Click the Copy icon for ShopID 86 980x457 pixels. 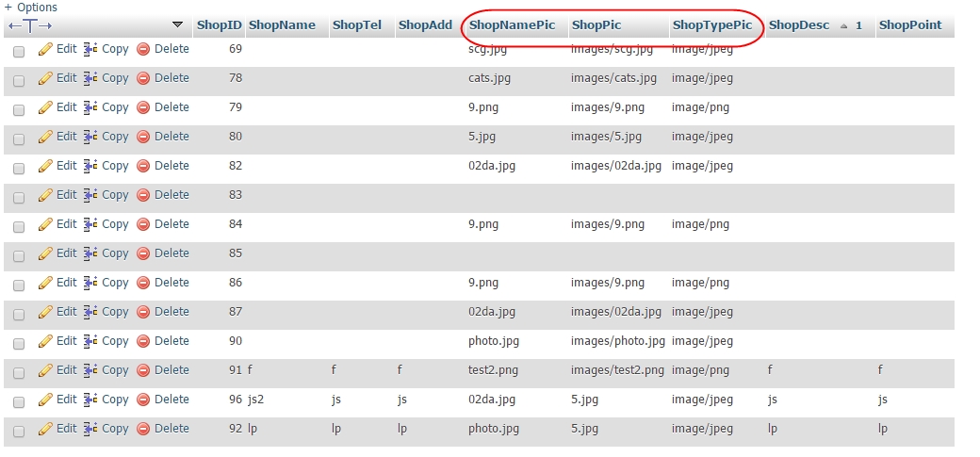pyautogui.click(x=90, y=283)
